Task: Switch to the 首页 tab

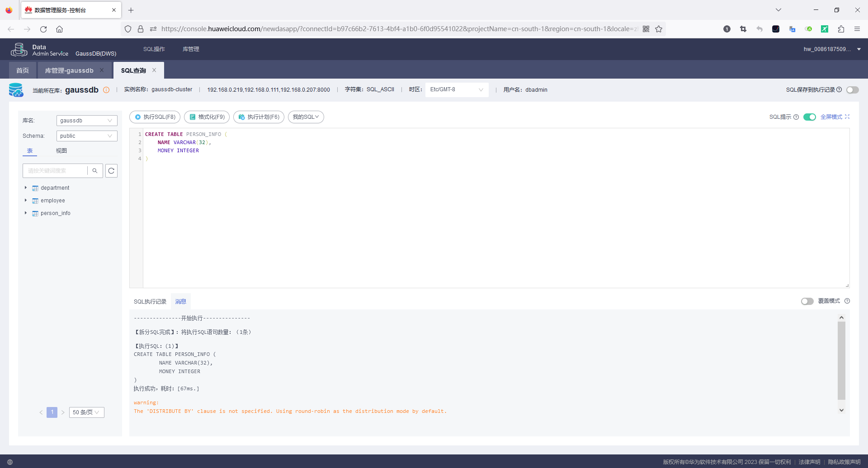Action: [23, 70]
